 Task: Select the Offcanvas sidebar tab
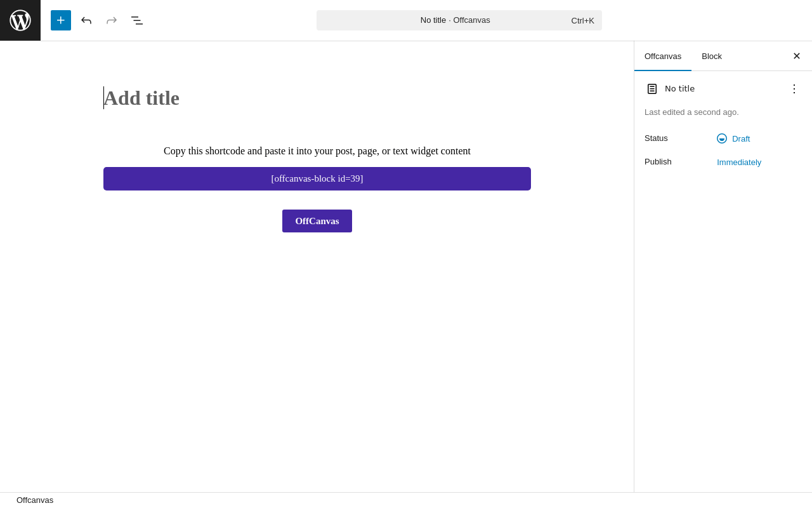pos(663,56)
